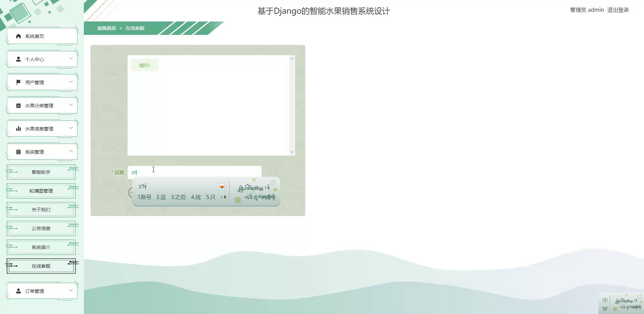Open the 智能助手 submenu item
This screenshot has width=644, height=314.
tap(41, 172)
